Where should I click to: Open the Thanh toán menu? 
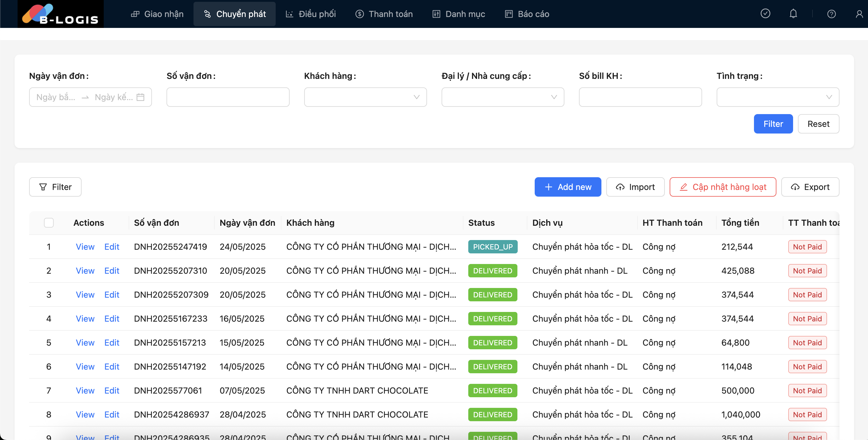pyautogui.click(x=384, y=14)
